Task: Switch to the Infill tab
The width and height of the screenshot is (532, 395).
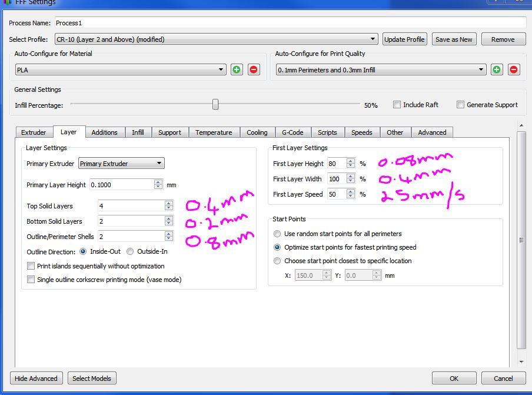Action: tap(138, 132)
